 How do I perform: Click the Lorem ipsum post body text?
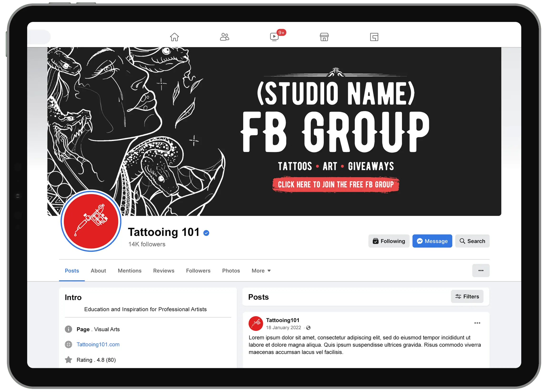point(365,345)
